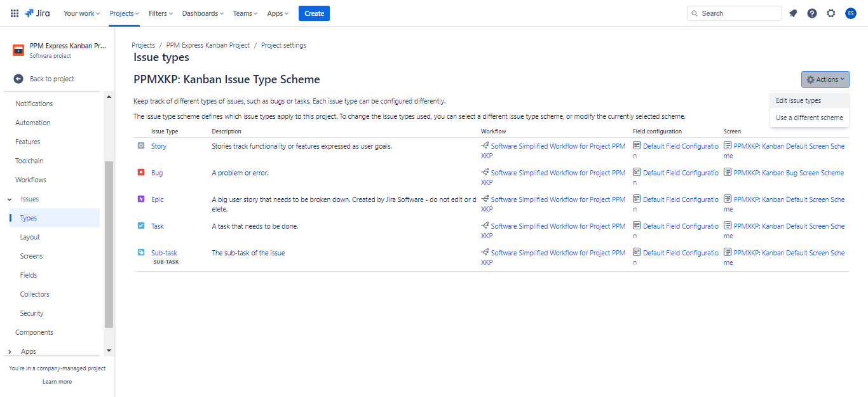Click the field configuration icon in Story row
The width and height of the screenshot is (868, 397).
click(x=637, y=145)
